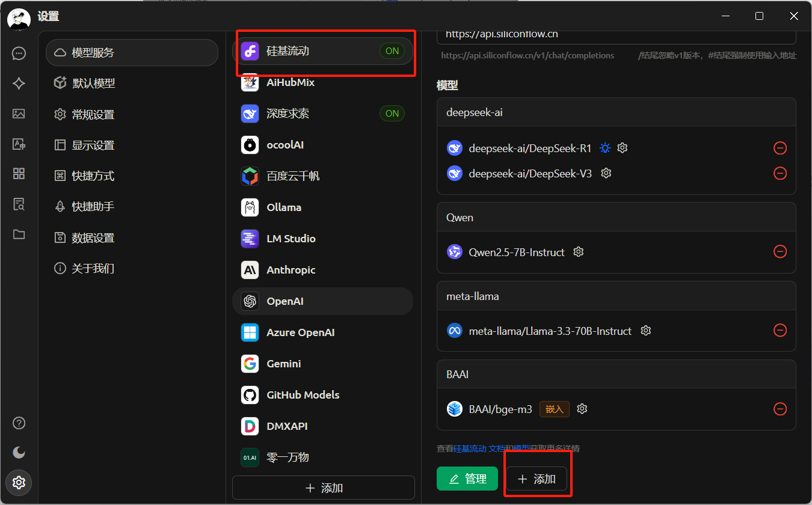Screen dimensions: 812x505
Task: Click the green 管理 button
Action: (467, 479)
